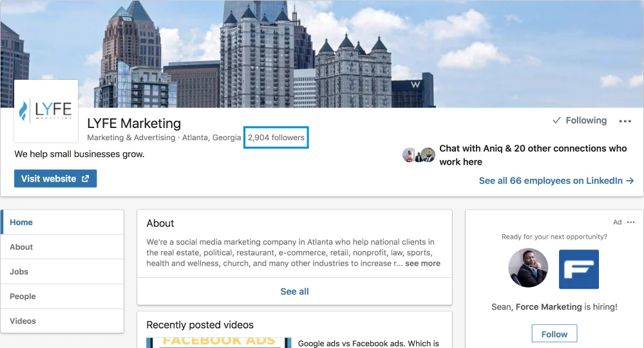The width and height of the screenshot is (644, 348).
Task: Click the Atlanta skyline cover image
Action: tap(322, 54)
